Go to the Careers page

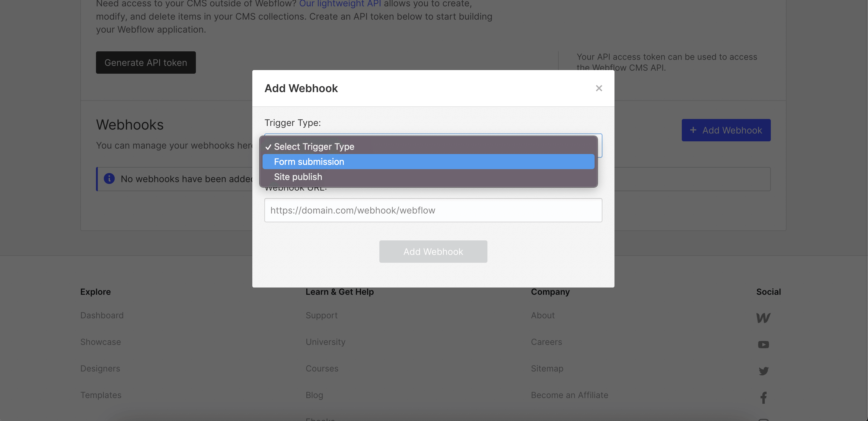[546, 342]
